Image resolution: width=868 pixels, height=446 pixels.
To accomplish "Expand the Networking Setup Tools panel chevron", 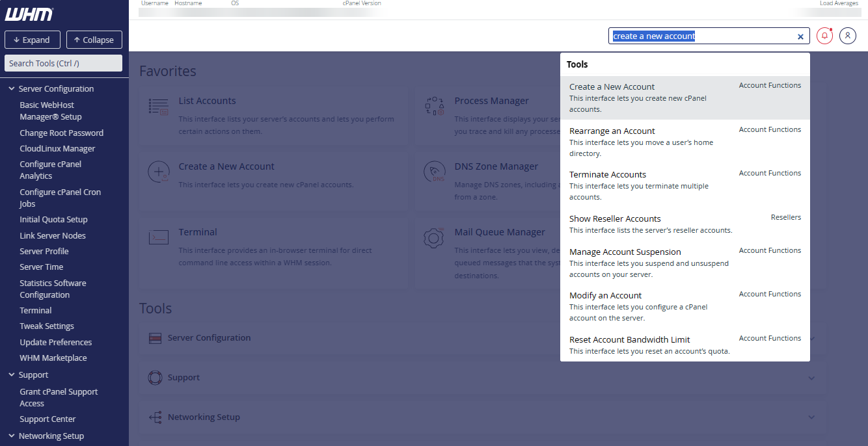I will pyautogui.click(x=811, y=417).
